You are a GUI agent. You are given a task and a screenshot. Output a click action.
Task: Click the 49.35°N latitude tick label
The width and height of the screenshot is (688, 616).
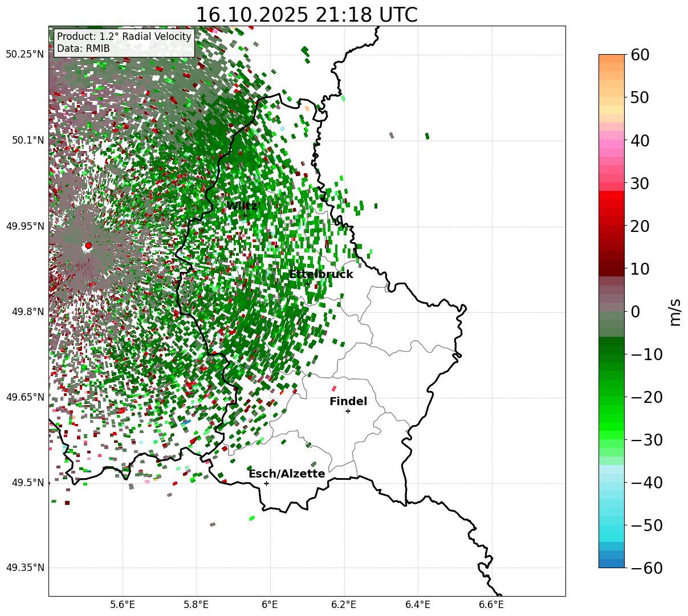point(25,568)
